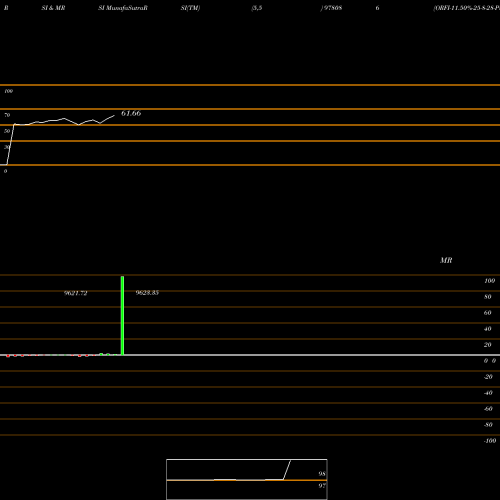Click the 70 axis label of the RSI chart
The height and width of the screenshot is (500, 500).
pyautogui.click(x=7, y=115)
